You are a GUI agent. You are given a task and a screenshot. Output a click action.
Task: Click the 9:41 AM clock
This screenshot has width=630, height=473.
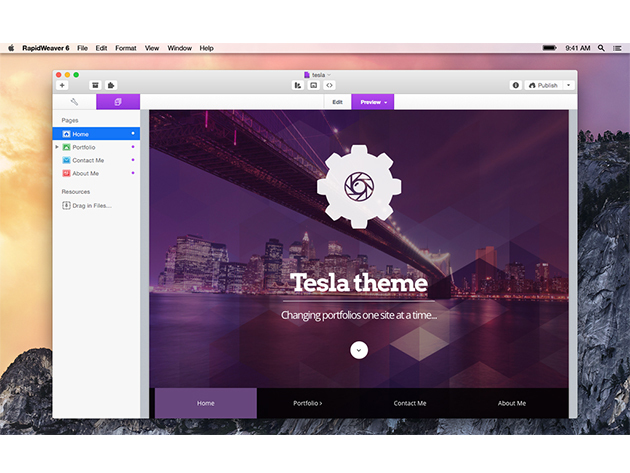578,48
